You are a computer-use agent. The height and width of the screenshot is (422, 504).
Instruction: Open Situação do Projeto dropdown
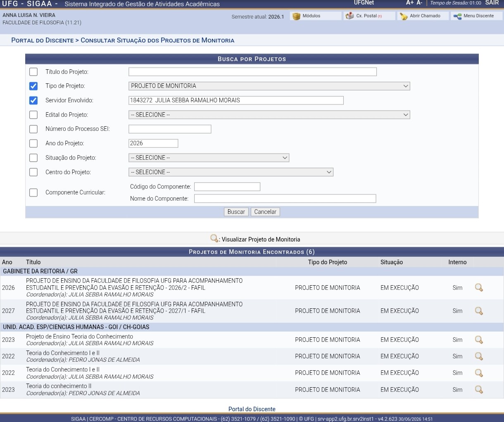click(x=209, y=158)
